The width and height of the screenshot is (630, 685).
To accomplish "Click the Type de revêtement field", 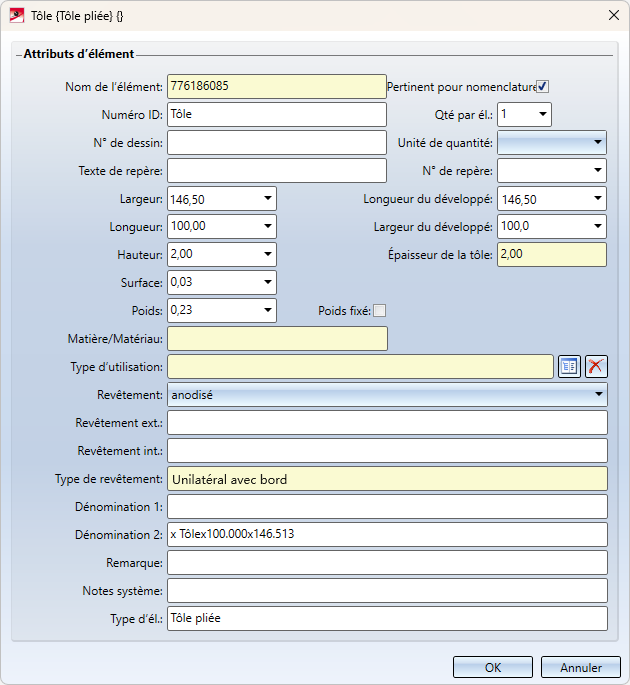I will [x=388, y=479].
